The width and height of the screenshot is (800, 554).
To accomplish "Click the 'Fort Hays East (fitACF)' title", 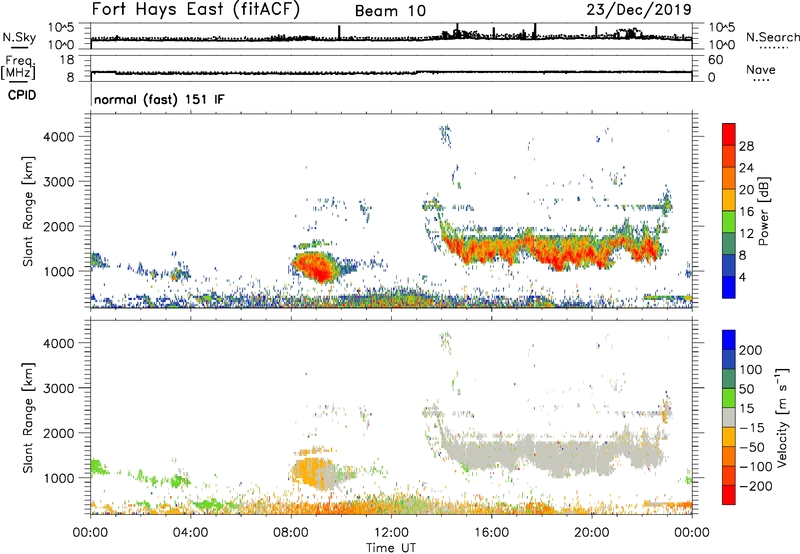I will click(196, 10).
